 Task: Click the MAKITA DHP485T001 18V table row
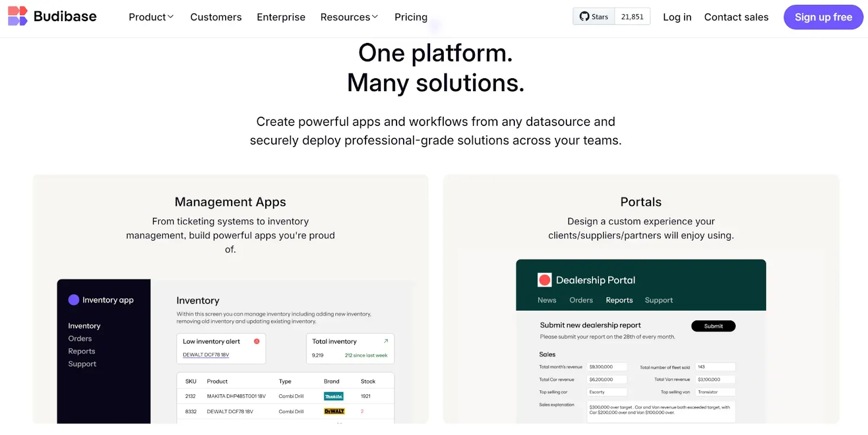click(285, 396)
